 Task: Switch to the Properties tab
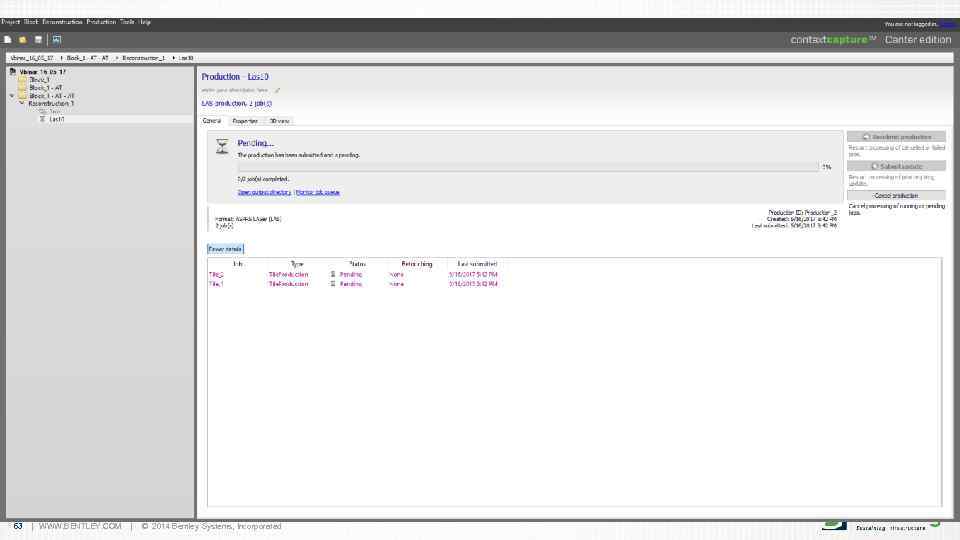pos(245,121)
